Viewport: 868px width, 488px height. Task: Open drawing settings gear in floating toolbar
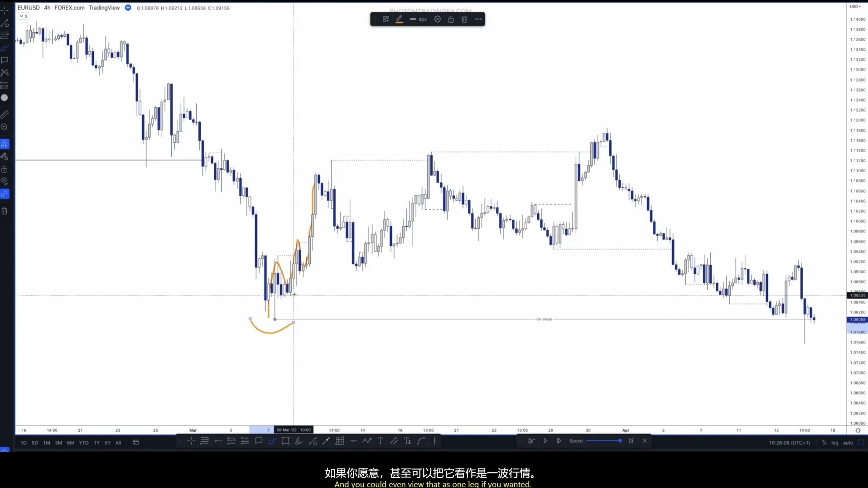pyautogui.click(x=437, y=19)
